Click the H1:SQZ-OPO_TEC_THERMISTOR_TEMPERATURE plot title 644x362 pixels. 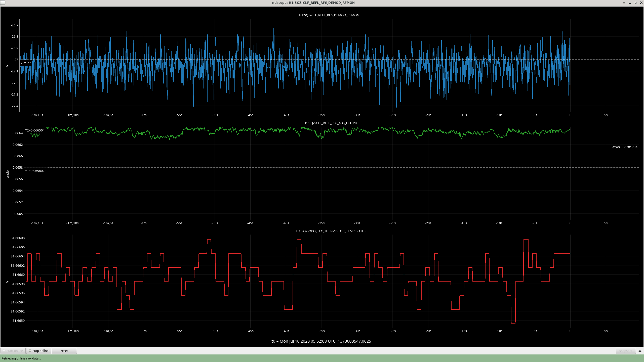[332, 231]
